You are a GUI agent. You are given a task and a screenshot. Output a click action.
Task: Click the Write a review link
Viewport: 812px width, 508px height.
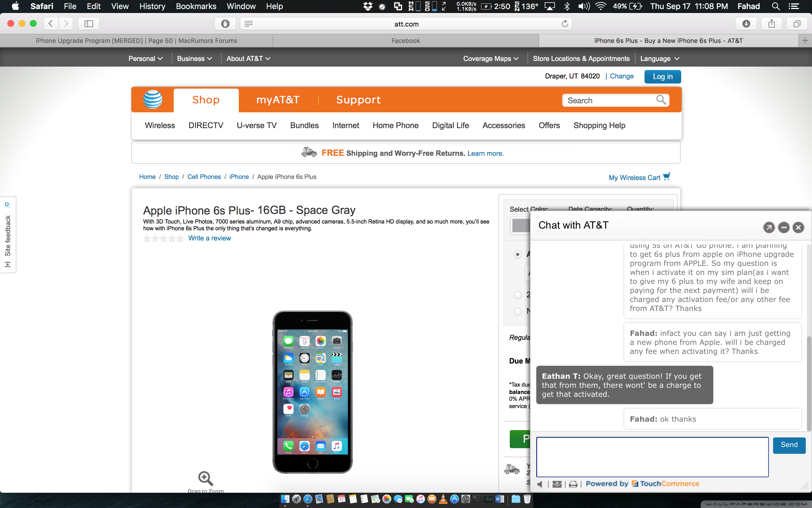pos(209,238)
